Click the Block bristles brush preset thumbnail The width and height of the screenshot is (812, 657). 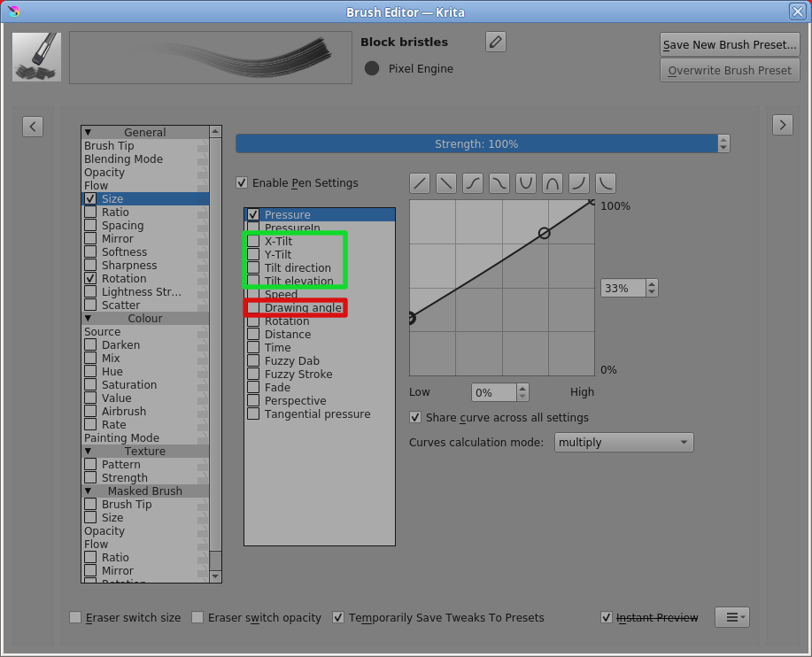[x=37, y=57]
